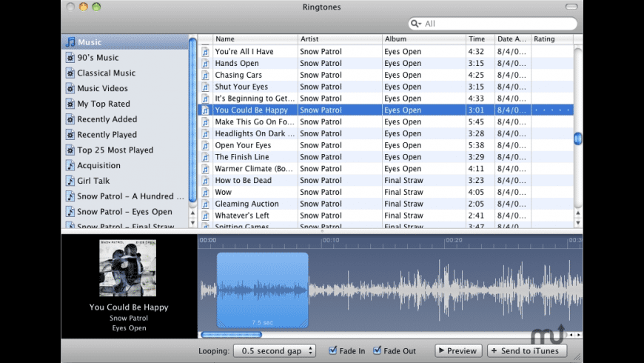Click the Classical Music smart playlist icon
The width and height of the screenshot is (644, 363).
tap(70, 73)
